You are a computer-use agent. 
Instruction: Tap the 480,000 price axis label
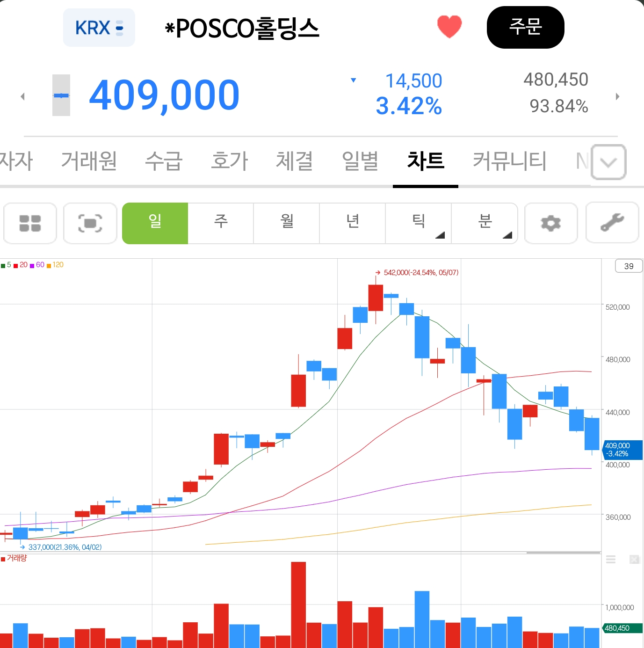pyautogui.click(x=617, y=359)
